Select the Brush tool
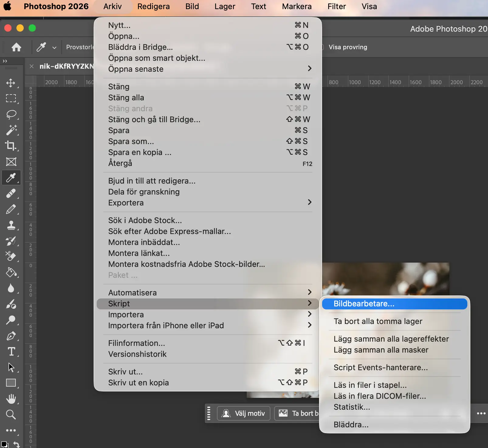The image size is (488, 448). pos(11,209)
